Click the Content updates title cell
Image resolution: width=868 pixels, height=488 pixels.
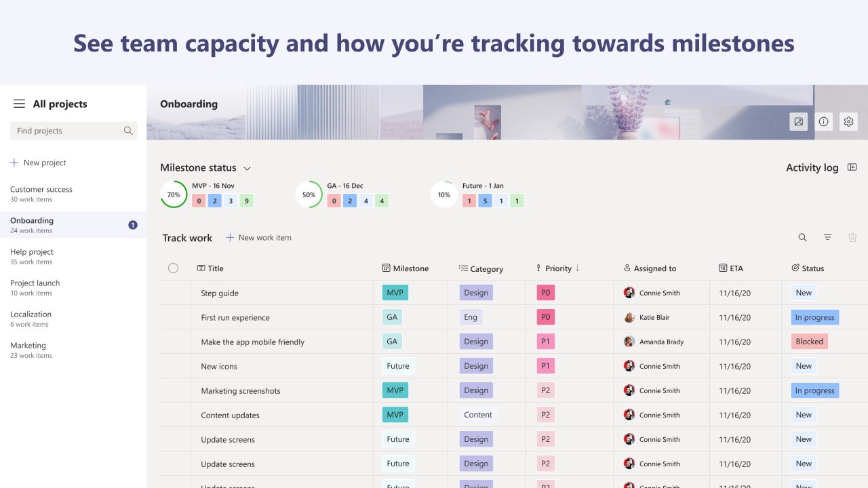point(230,415)
